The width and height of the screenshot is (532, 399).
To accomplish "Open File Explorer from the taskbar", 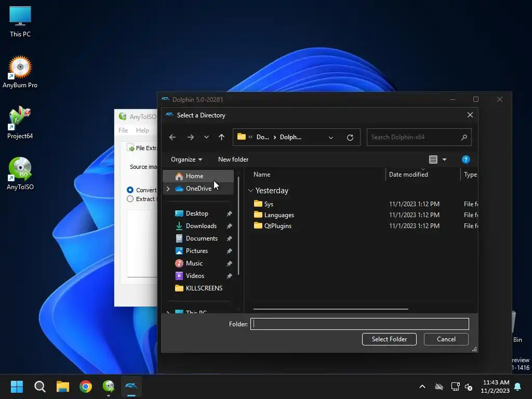I will (63, 387).
